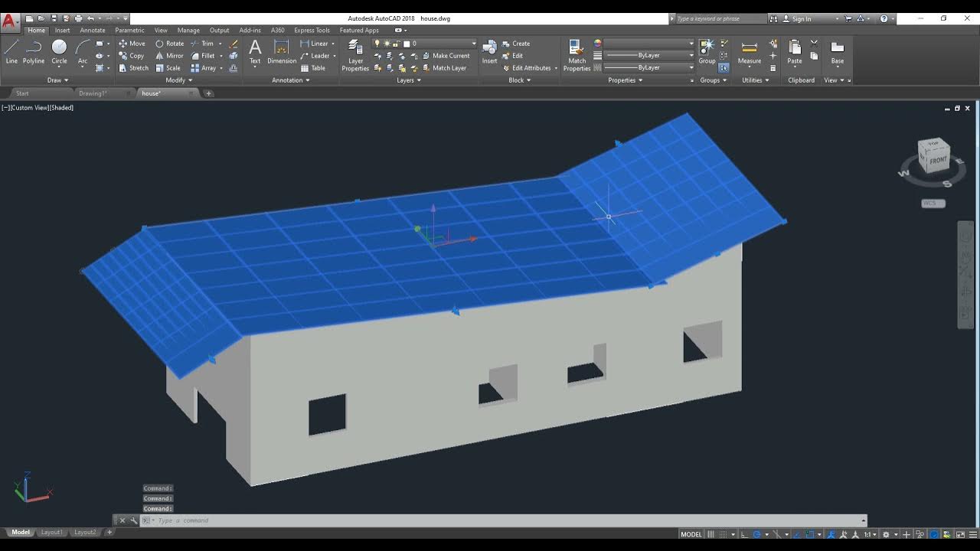
Task: Open Layer Properties manager
Action: point(355,55)
